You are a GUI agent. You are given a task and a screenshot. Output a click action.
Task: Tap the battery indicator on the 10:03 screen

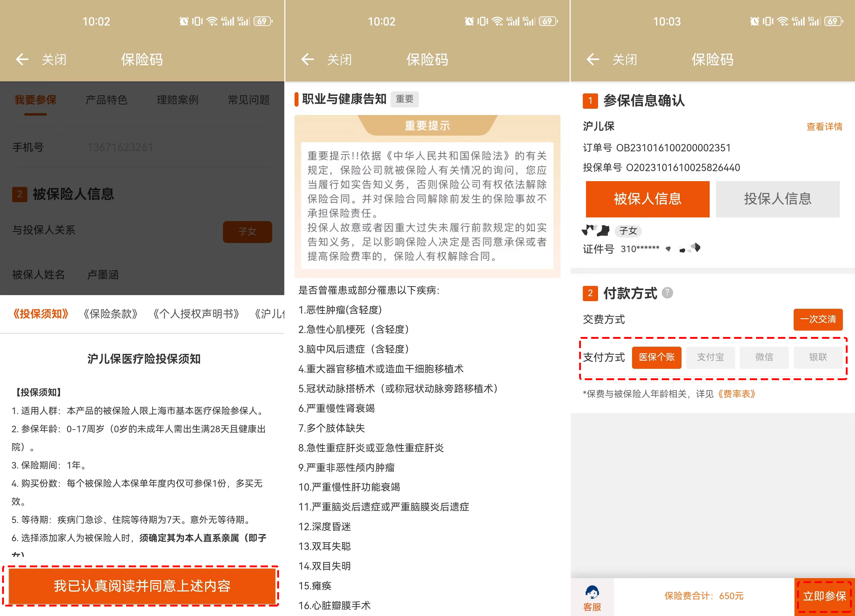[833, 21]
